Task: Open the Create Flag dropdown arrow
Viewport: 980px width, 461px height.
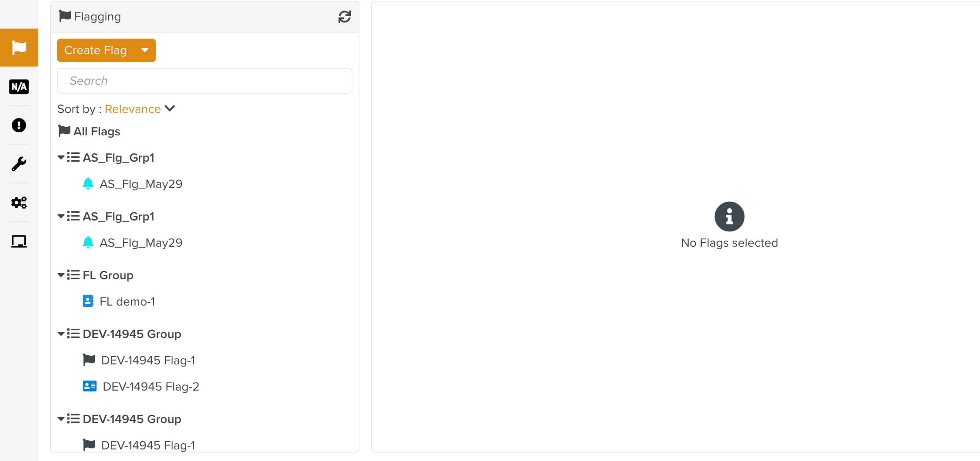Action: tap(145, 50)
